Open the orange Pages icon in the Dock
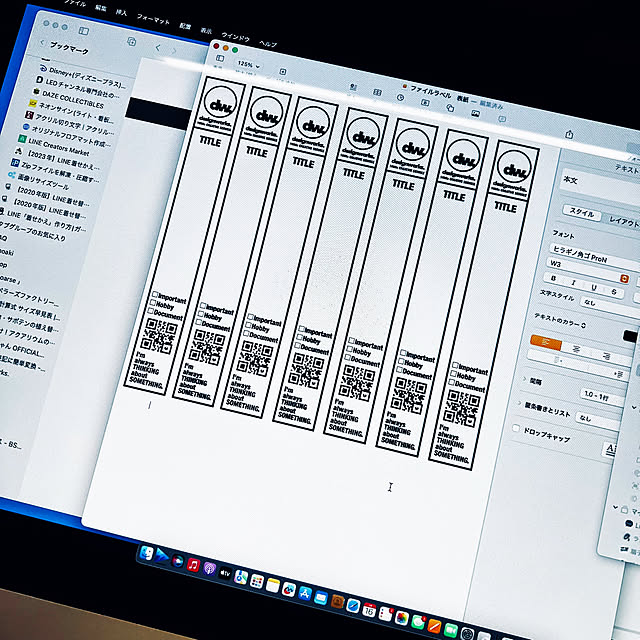Image resolution: width=640 pixels, height=640 pixels. pyautogui.click(x=434, y=627)
